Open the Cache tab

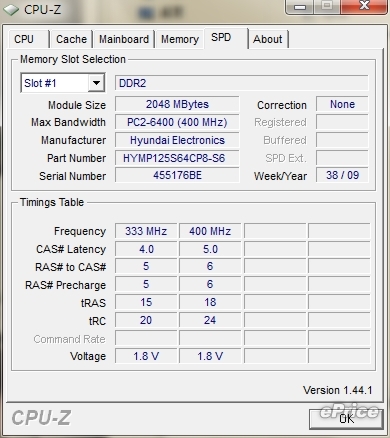(x=71, y=39)
